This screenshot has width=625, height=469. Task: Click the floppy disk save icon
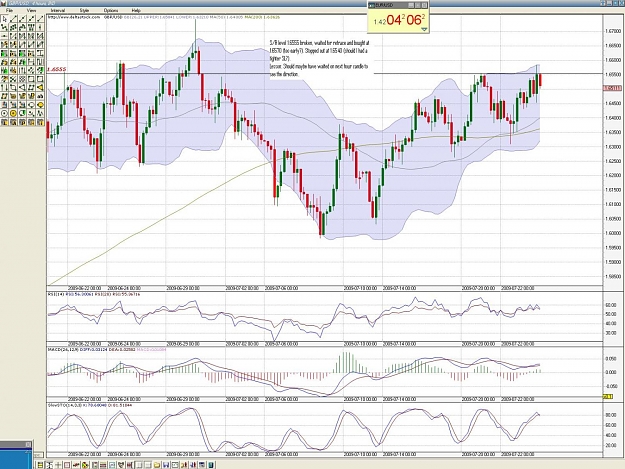point(166,465)
